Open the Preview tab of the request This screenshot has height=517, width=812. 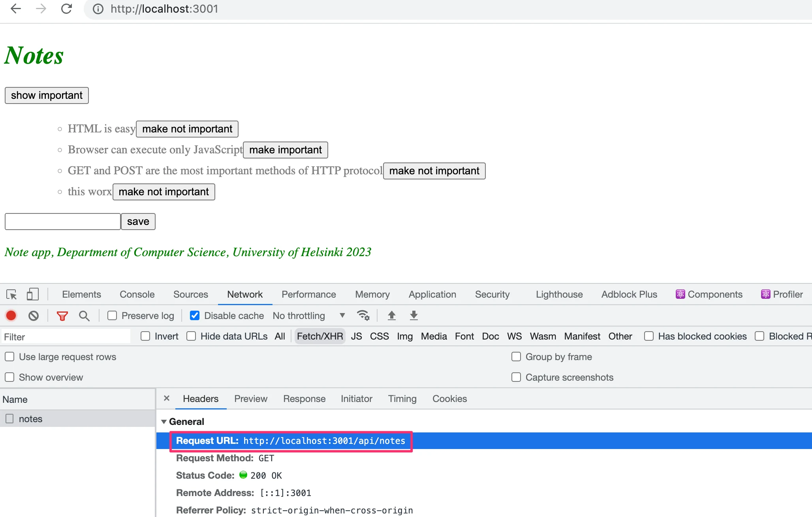coord(251,399)
